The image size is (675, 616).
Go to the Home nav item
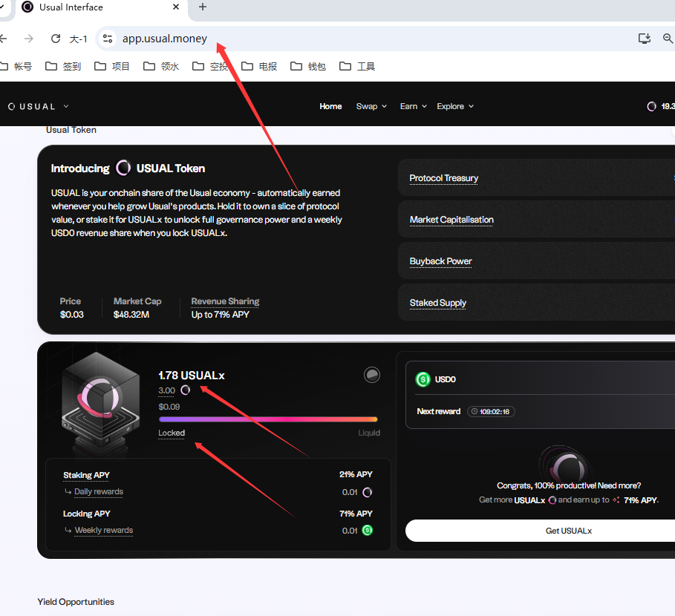pyautogui.click(x=330, y=106)
